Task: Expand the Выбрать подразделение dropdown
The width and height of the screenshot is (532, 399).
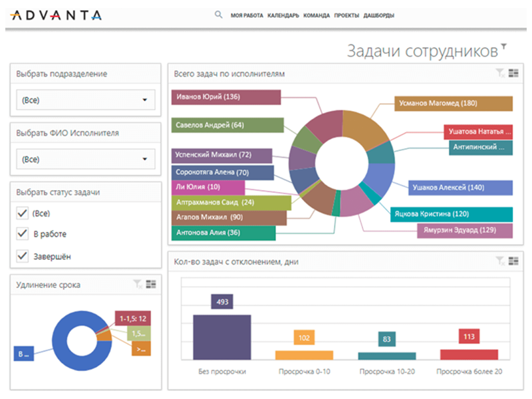Action: (85, 100)
